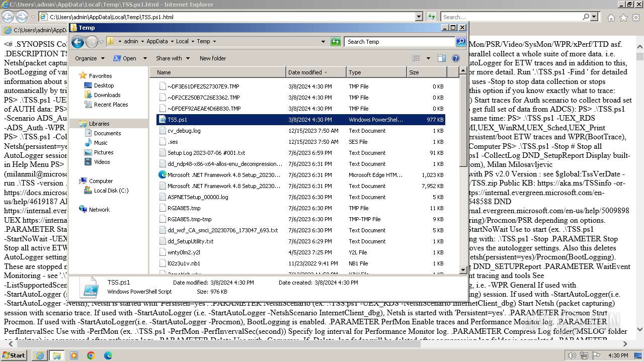Open the Start menu

pos(14,355)
